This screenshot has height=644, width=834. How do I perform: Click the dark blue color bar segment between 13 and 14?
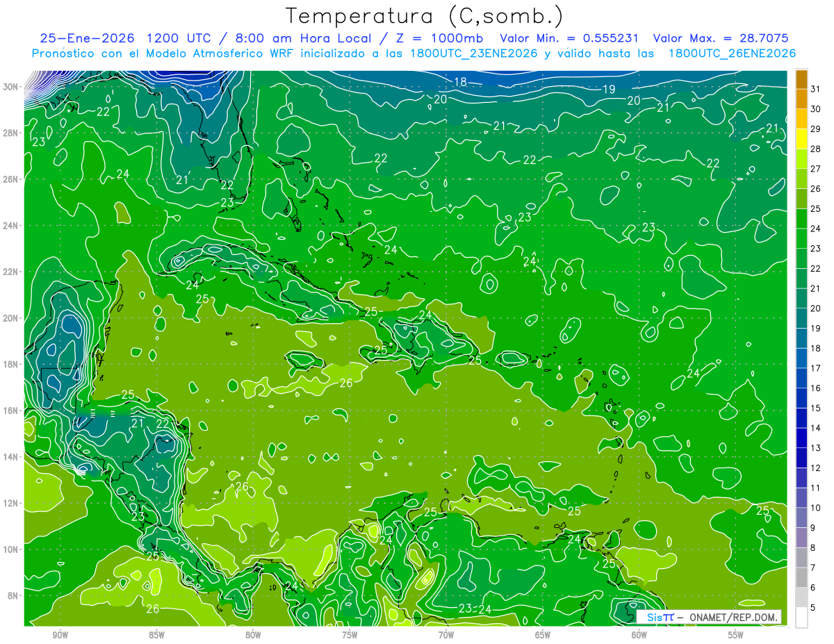point(801,438)
